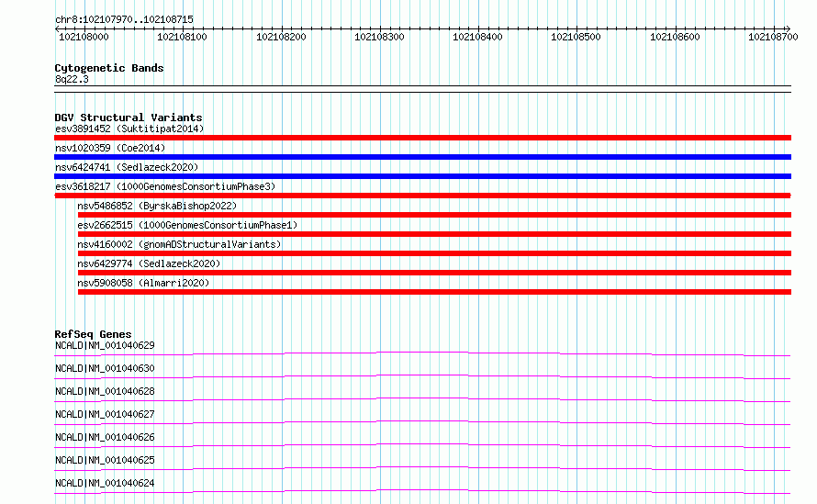Click ruler position 102108600
Screen dimensions: 817x504
tap(675, 37)
